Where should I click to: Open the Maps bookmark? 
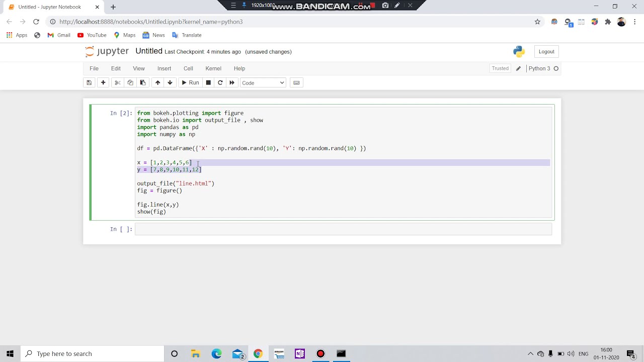(x=124, y=35)
